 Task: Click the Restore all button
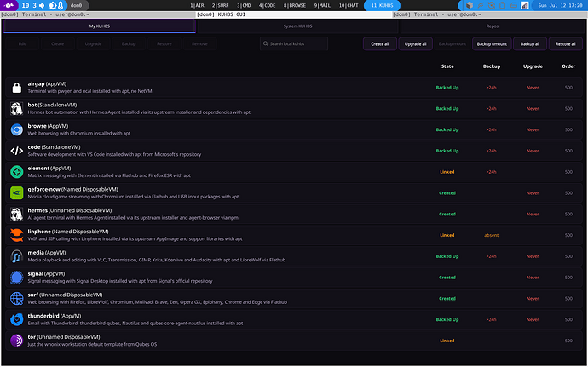565,44
